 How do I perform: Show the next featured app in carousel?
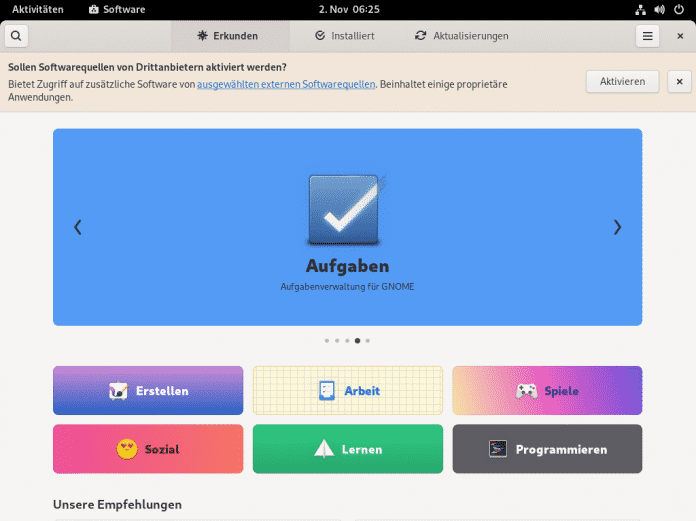tap(617, 227)
